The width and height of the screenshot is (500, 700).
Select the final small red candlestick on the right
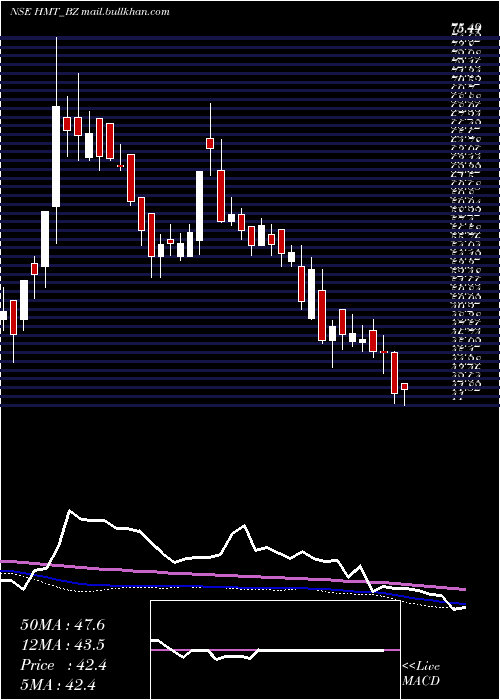(x=404, y=387)
